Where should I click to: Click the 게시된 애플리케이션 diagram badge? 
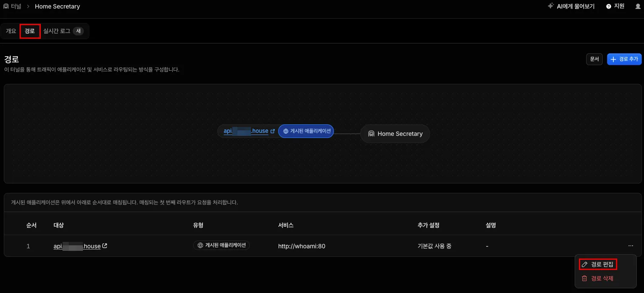(x=306, y=131)
